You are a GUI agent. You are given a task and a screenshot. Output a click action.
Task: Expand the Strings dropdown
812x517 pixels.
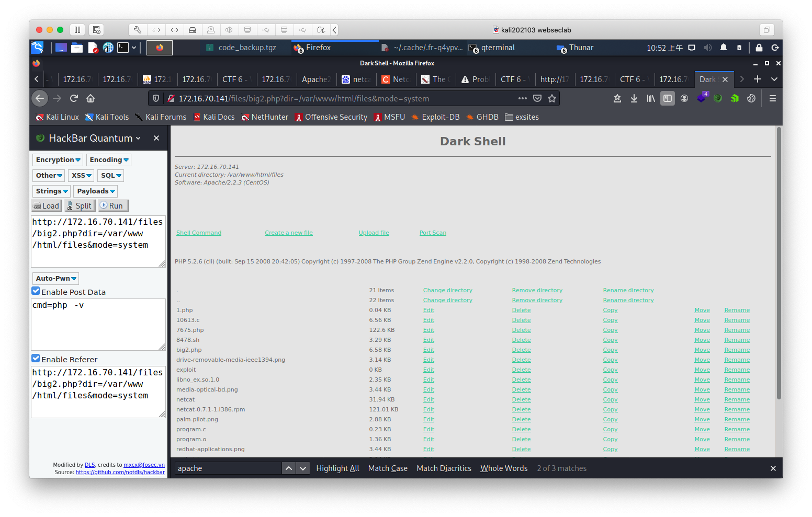(51, 191)
